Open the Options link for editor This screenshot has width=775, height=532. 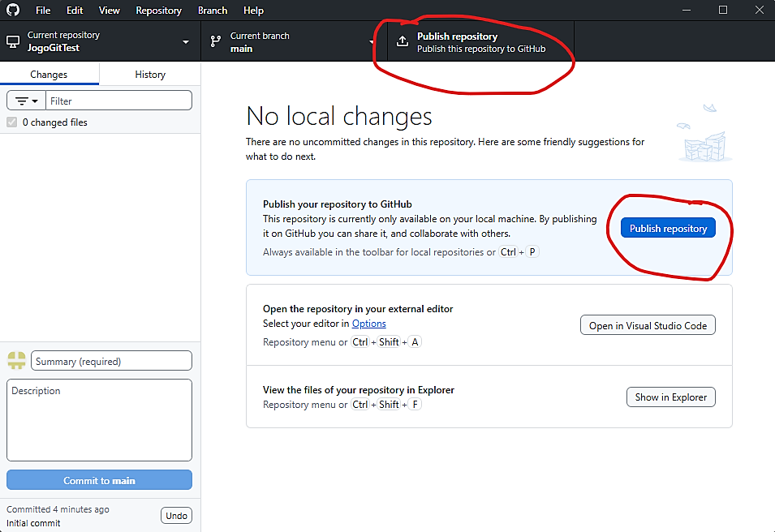click(x=368, y=324)
